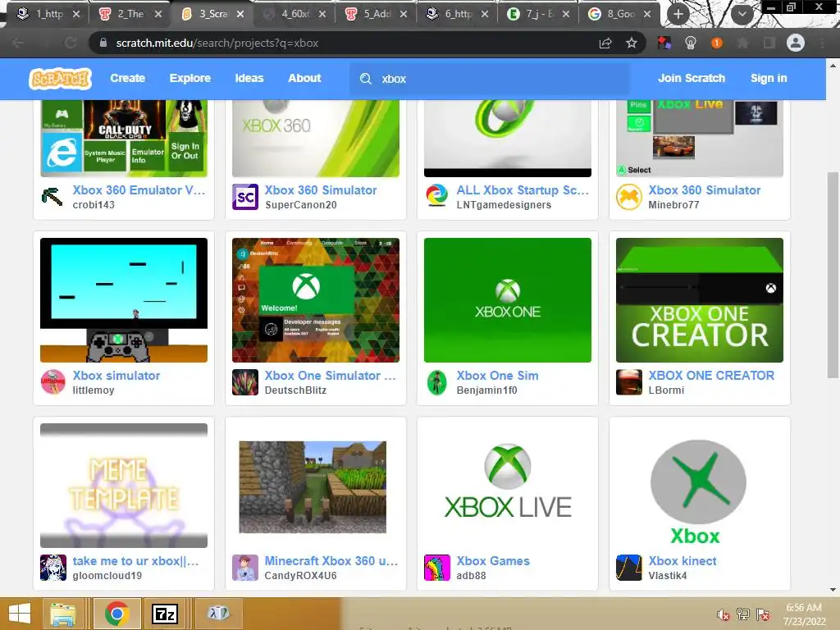
Task: Click the muted volume tray icon
Action: tap(723, 614)
